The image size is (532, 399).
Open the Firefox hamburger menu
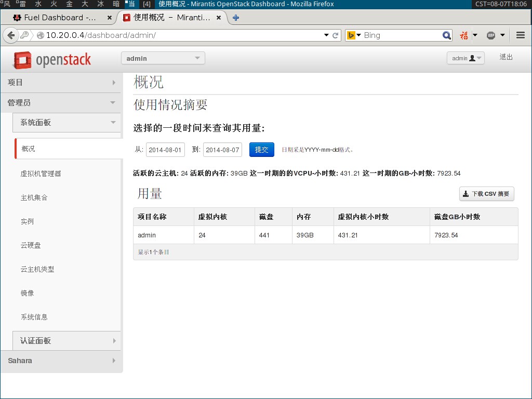coord(520,35)
